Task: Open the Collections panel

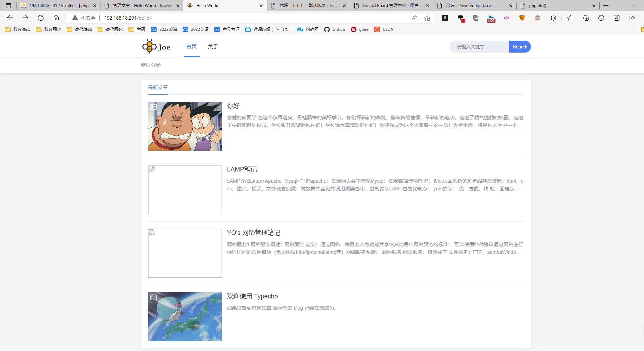Action: (x=585, y=18)
